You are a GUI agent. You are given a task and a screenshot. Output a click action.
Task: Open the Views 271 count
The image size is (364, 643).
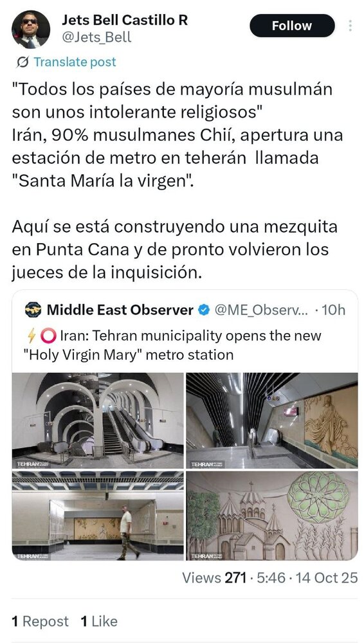pos(214,578)
